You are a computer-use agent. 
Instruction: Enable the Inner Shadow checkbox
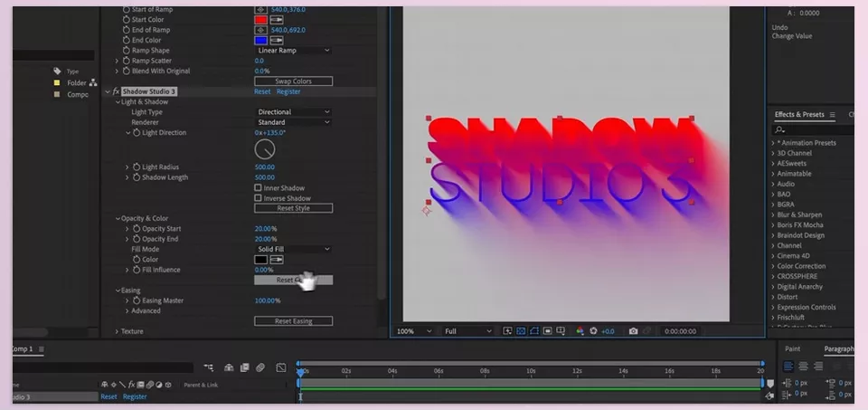pos(258,188)
